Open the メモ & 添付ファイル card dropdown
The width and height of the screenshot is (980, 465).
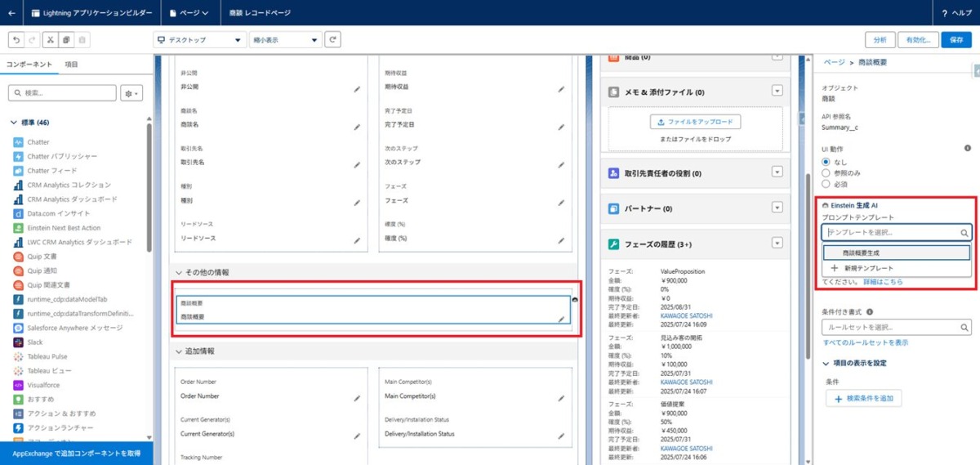tap(777, 92)
